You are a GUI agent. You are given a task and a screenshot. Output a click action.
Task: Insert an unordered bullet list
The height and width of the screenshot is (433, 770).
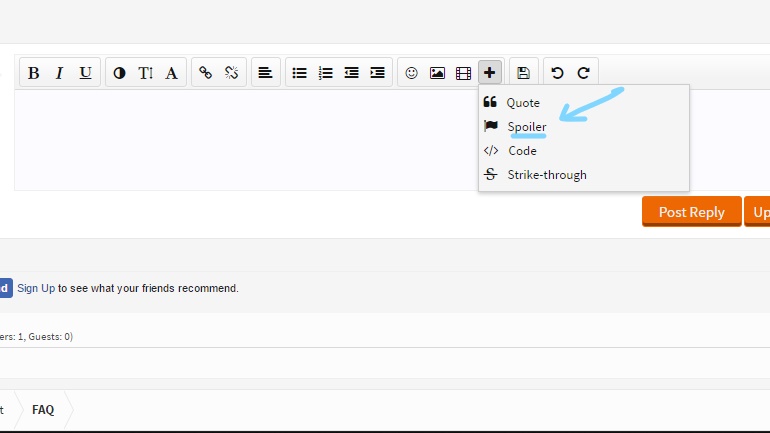coord(300,73)
